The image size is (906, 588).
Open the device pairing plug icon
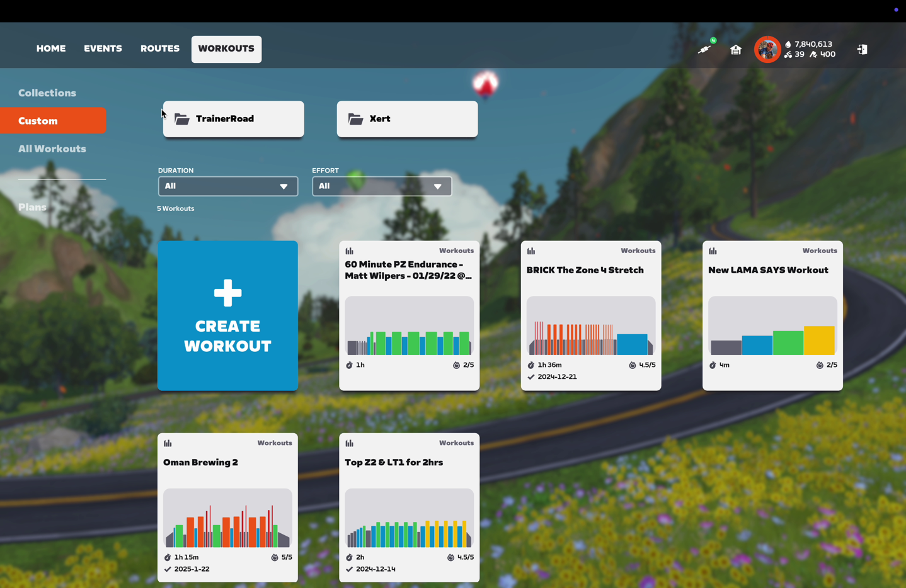coord(704,49)
